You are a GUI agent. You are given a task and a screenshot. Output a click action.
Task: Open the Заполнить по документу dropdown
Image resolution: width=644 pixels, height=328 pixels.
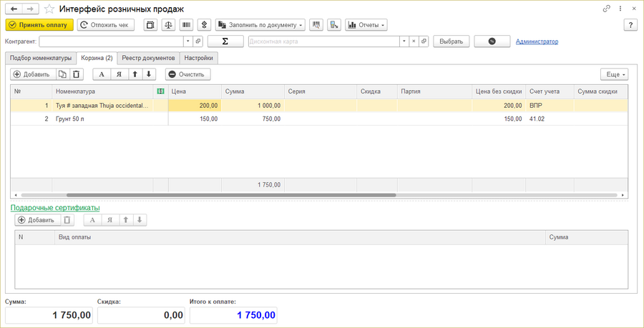pyautogui.click(x=260, y=25)
